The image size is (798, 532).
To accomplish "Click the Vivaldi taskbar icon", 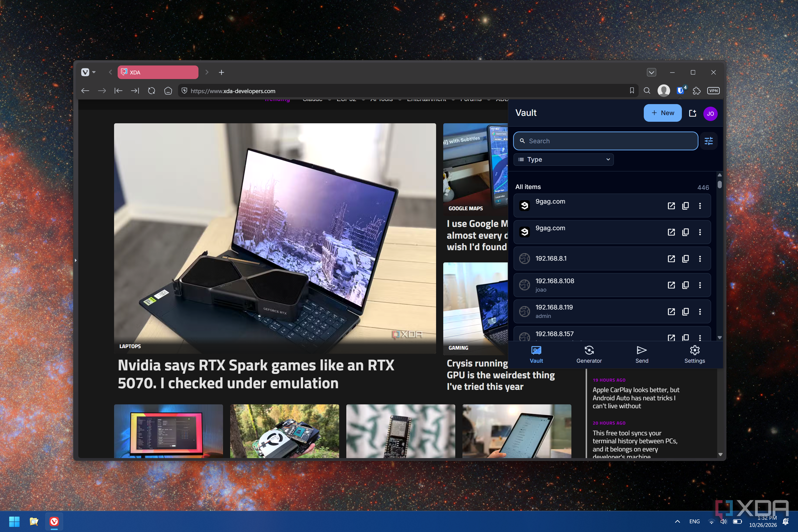I will pos(54,522).
